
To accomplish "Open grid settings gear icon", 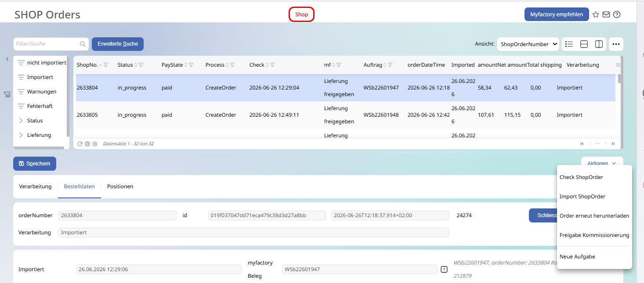I will [x=94, y=143].
